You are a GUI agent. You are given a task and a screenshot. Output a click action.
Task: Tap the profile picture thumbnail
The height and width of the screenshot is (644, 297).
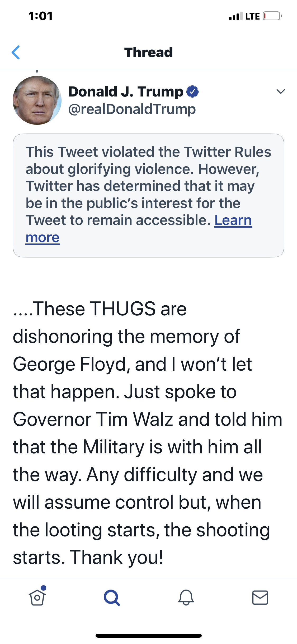point(37,100)
